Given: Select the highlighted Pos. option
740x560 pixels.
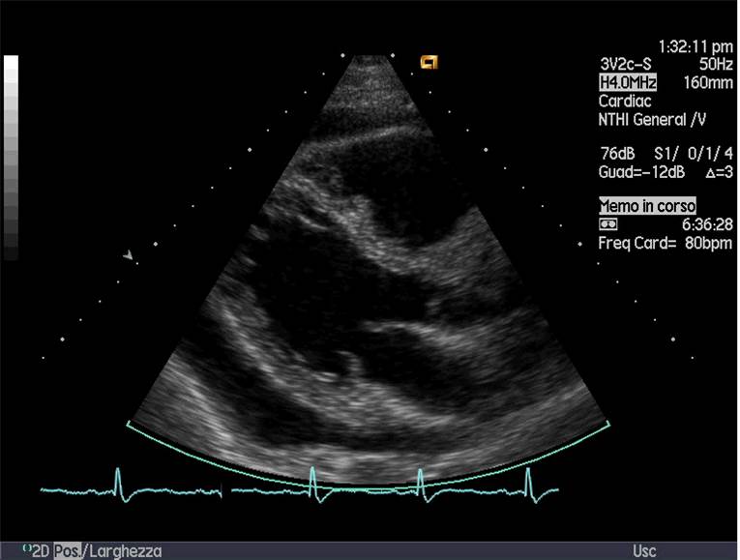Looking at the screenshot, I should coord(67,551).
